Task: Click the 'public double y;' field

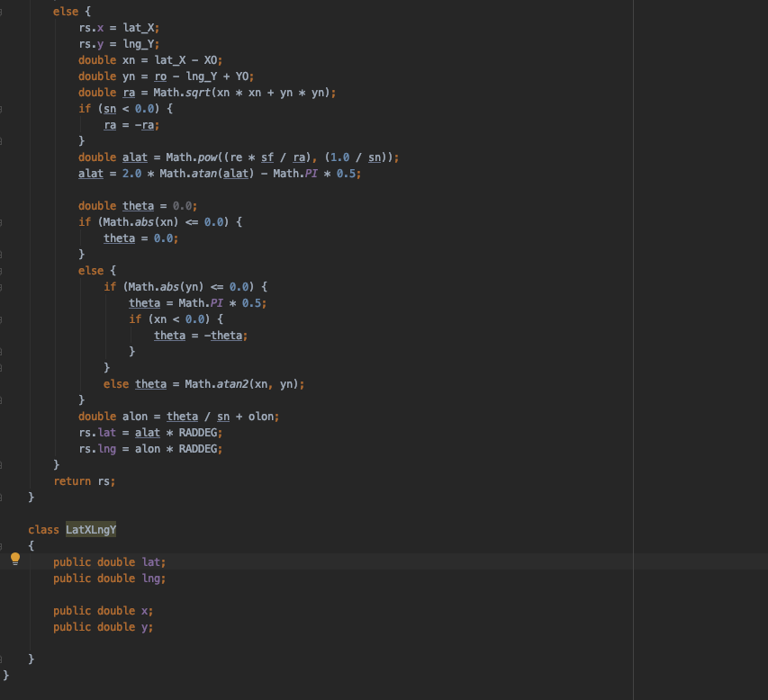Action: [x=104, y=626]
